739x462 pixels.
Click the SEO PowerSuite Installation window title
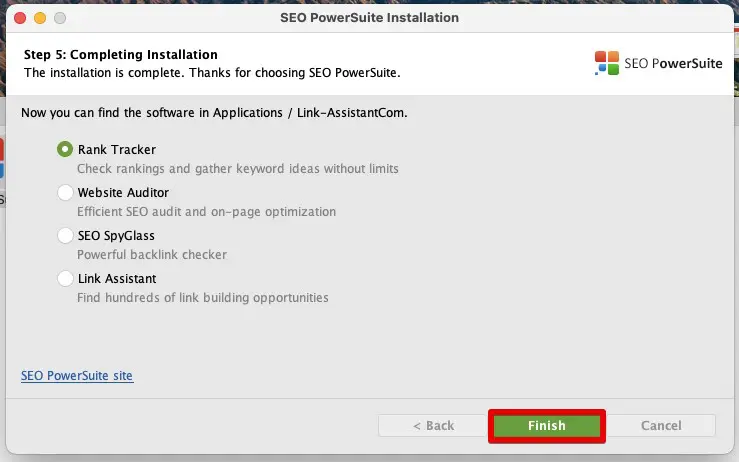point(368,18)
